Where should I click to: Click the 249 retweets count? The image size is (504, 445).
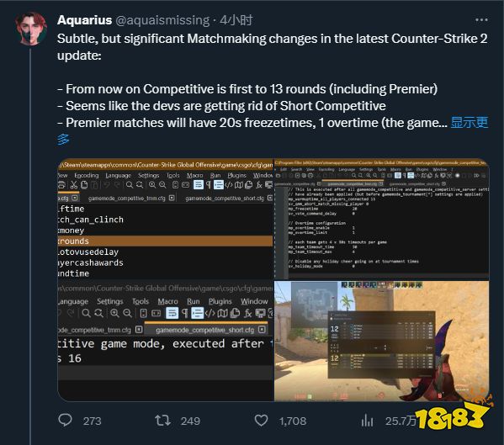[x=190, y=421]
